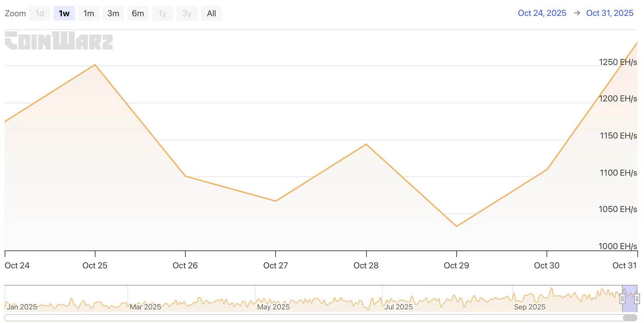This screenshot has height=323, width=644.
Task: Grab the right navigator range handle
Action: click(x=637, y=299)
